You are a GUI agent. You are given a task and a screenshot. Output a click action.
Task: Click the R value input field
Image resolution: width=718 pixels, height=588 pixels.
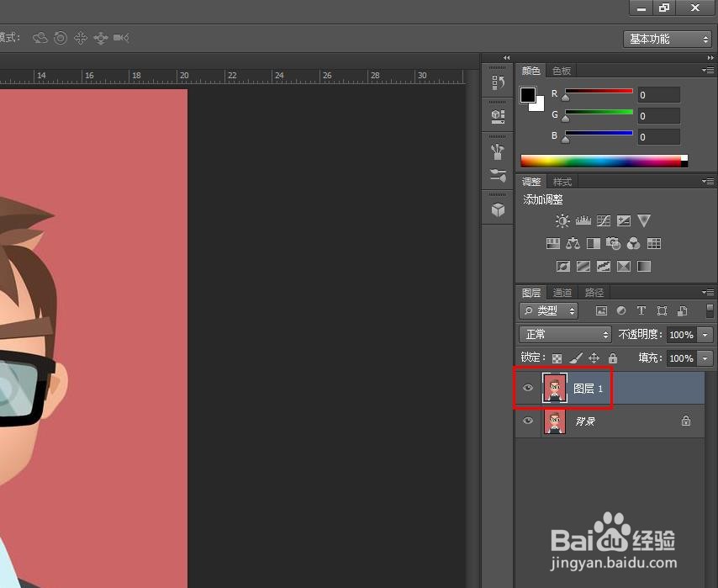click(658, 95)
